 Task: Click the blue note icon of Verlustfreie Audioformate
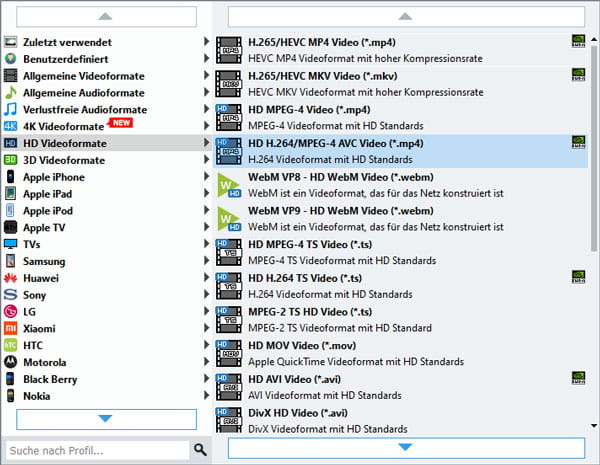(x=11, y=109)
